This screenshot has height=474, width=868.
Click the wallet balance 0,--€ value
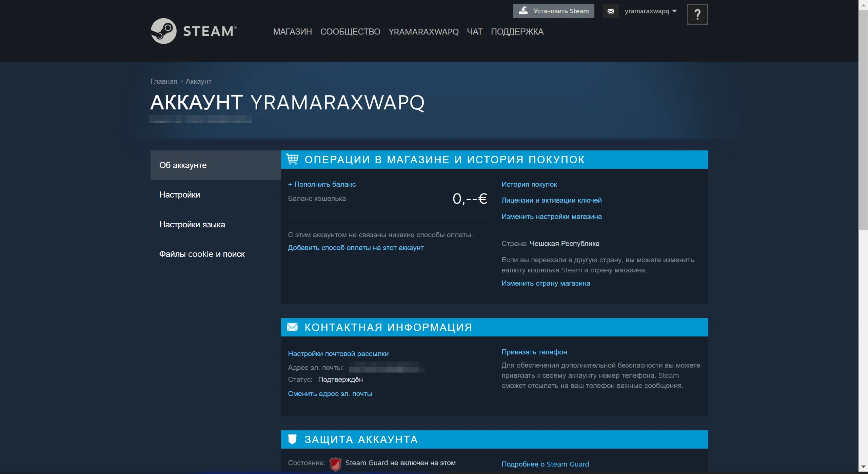pyautogui.click(x=470, y=199)
